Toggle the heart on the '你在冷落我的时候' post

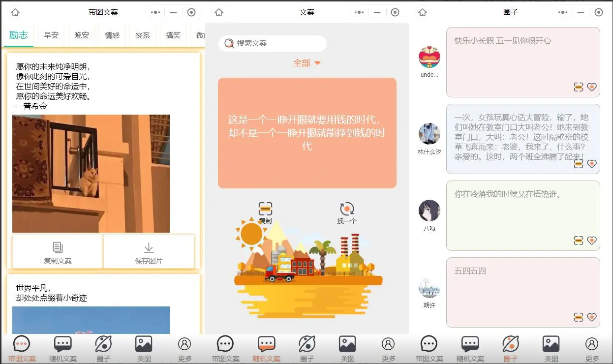tap(592, 241)
